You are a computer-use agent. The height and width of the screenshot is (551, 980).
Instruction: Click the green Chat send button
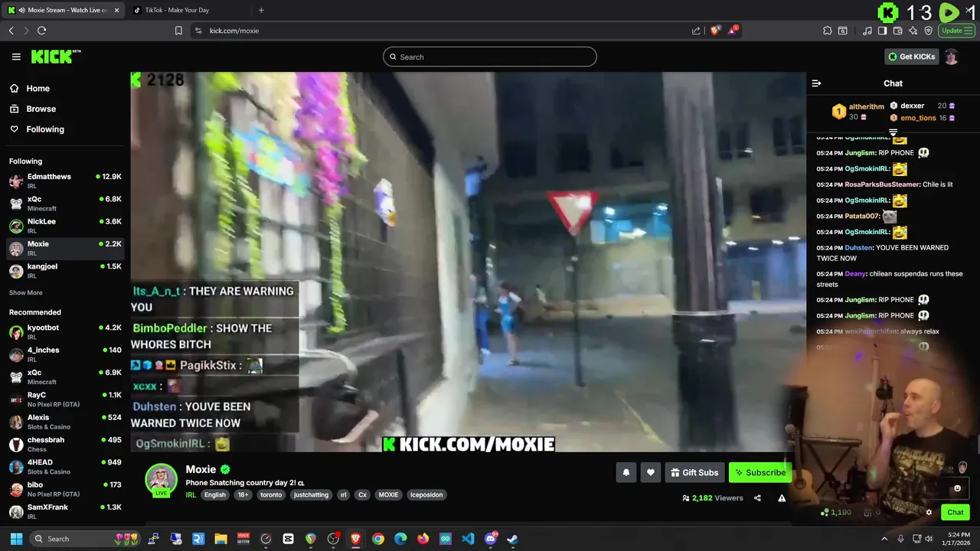point(955,513)
